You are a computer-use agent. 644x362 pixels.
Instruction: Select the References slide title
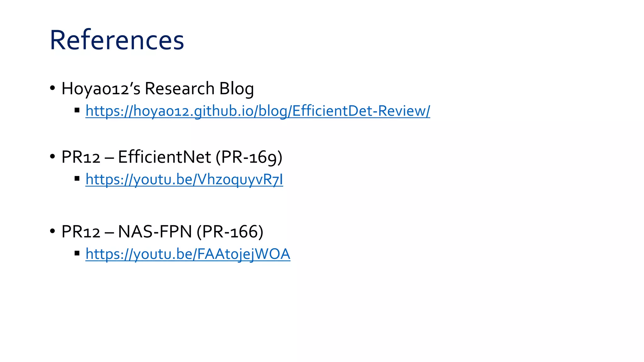[x=117, y=40]
